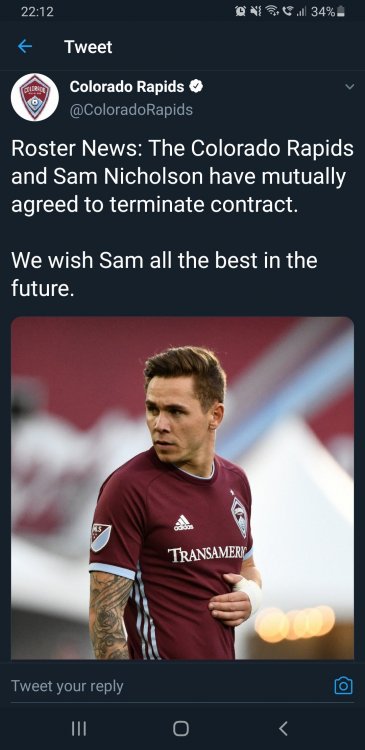Tap the signal strength bars icon

tap(301, 12)
